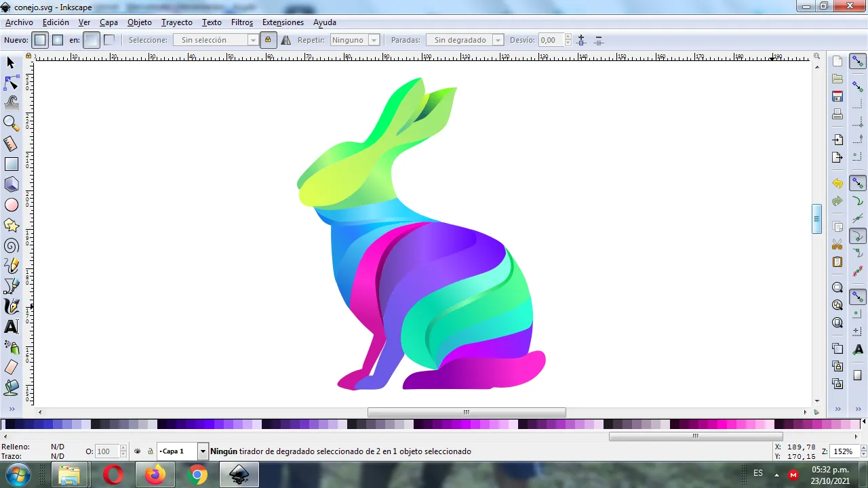
Task: Click the Cut scissors icon
Action: coord(837,245)
